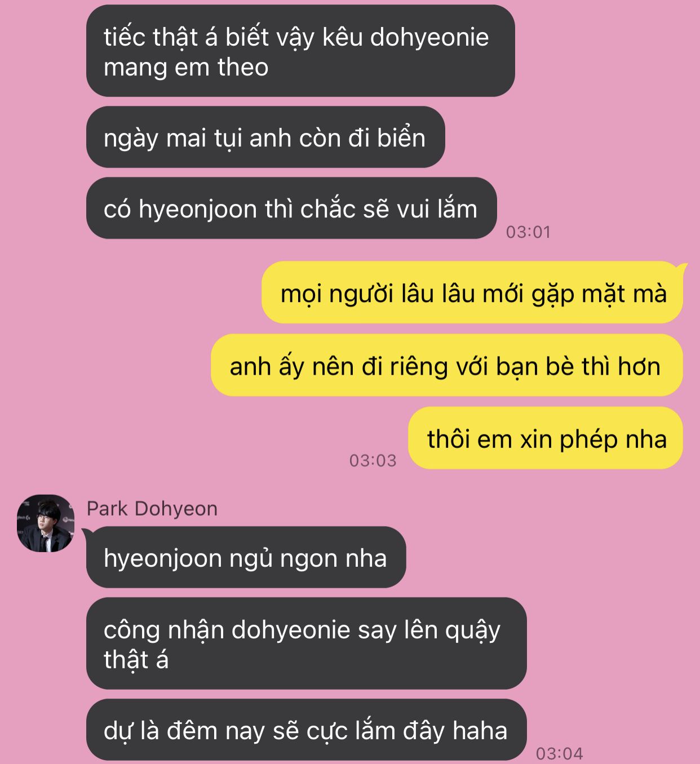Select message "có hyeonjoon thì chắc sẽ vui lắm"
Image resolution: width=700 pixels, height=764 pixels.
(x=291, y=208)
